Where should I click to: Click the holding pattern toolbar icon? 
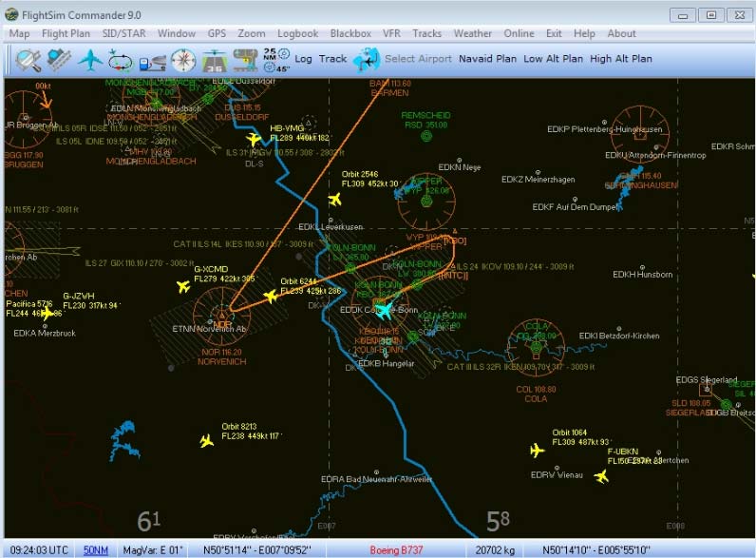121,60
